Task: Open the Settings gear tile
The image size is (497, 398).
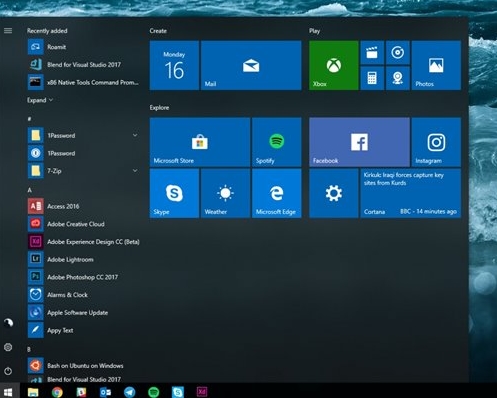Action: tap(334, 193)
